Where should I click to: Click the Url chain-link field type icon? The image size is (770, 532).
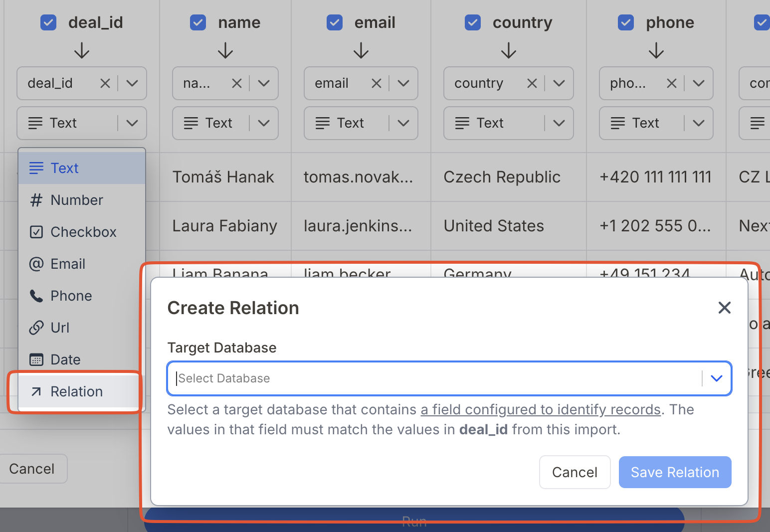(36, 328)
